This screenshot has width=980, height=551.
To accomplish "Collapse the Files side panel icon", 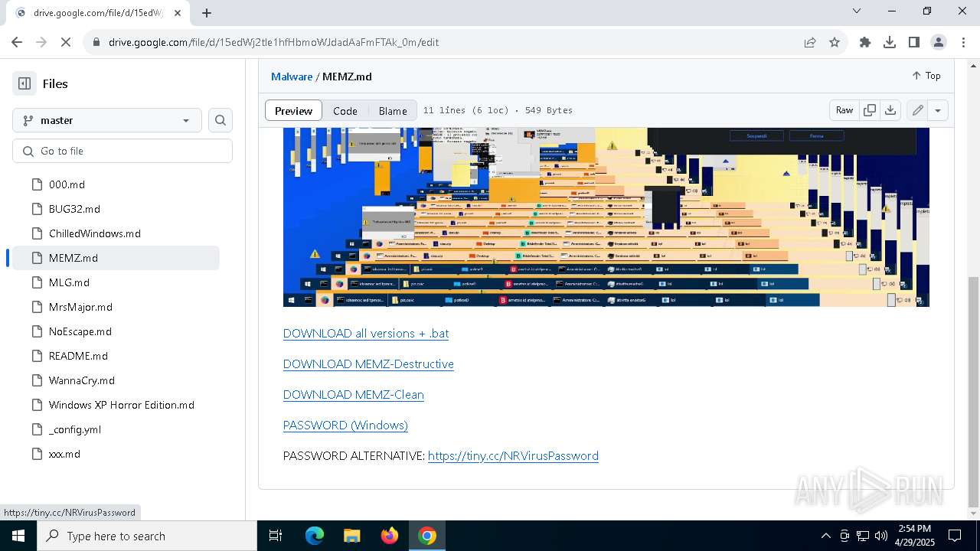I will tap(24, 83).
